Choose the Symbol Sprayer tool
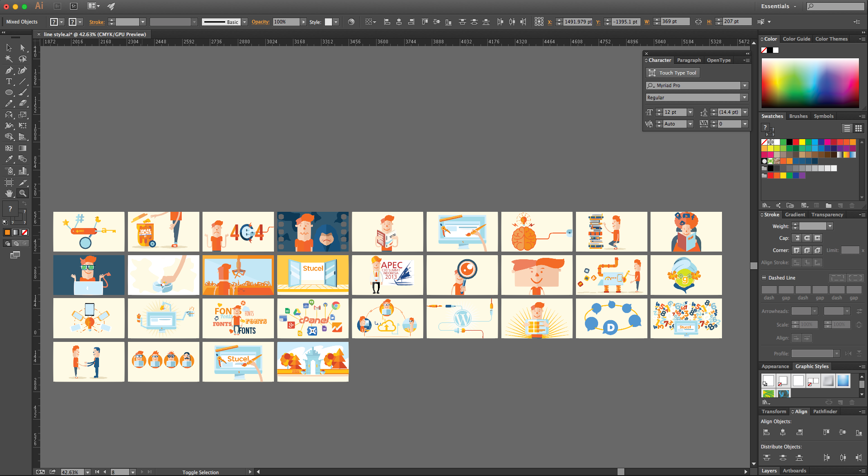Viewport: 868px width, 476px height. (9, 171)
